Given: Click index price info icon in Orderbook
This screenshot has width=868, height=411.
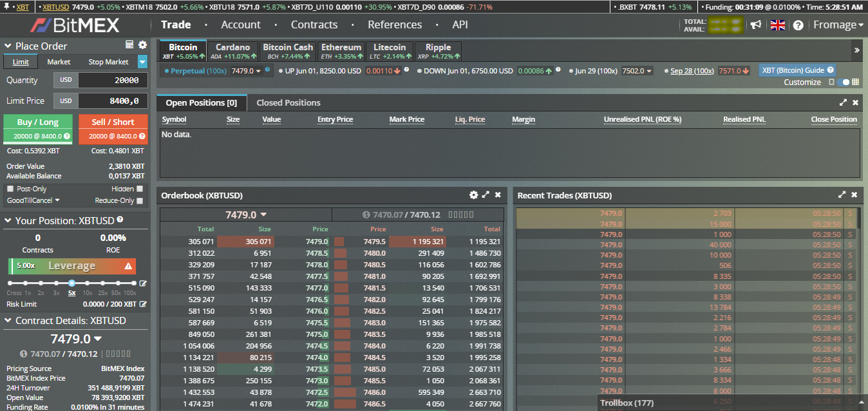Looking at the screenshot, I should click(366, 215).
